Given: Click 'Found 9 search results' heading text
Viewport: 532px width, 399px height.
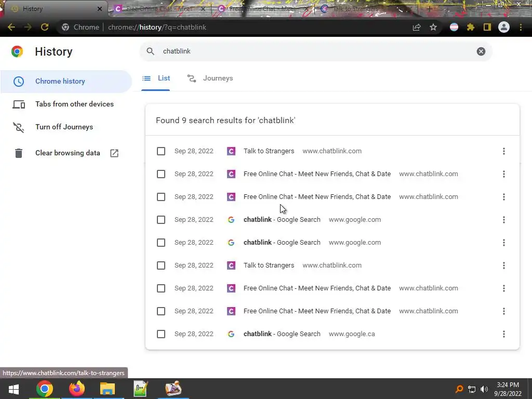Looking at the screenshot, I should pyautogui.click(x=225, y=121).
